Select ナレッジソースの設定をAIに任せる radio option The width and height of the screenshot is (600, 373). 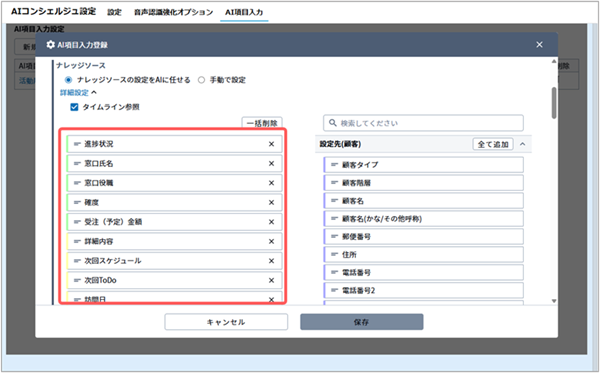[68, 80]
